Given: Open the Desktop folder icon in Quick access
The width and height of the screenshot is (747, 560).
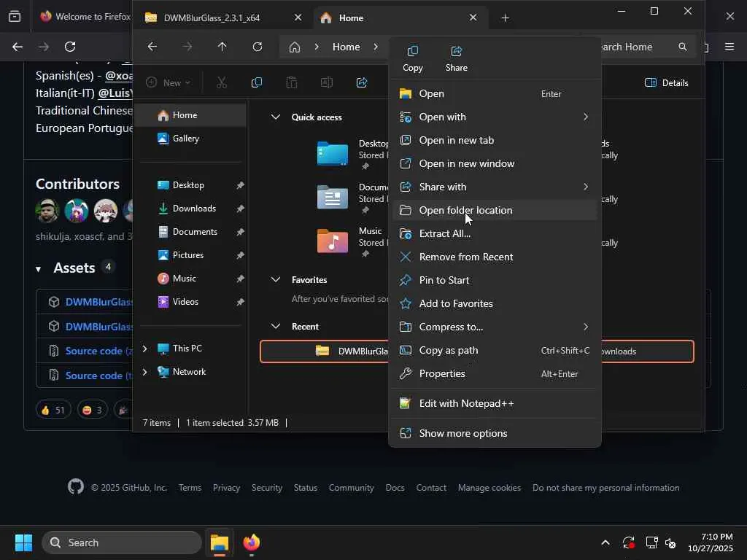Looking at the screenshot, I should 333,154.
